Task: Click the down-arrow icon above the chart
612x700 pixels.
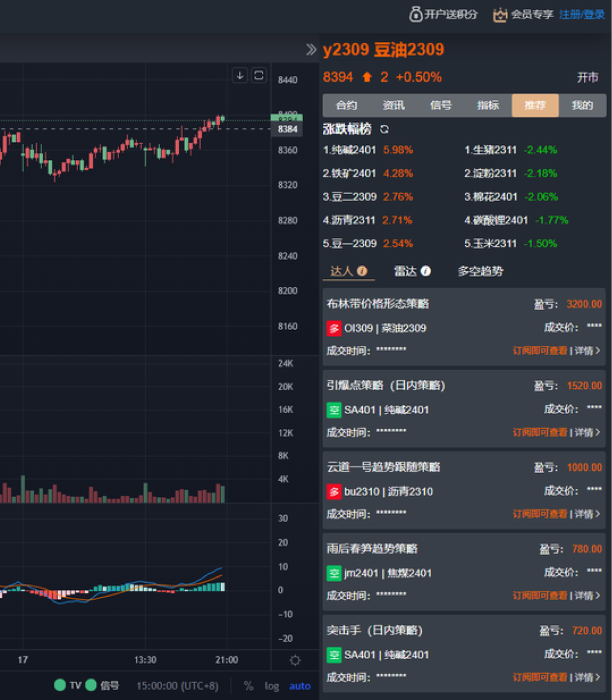Action: 240,75
